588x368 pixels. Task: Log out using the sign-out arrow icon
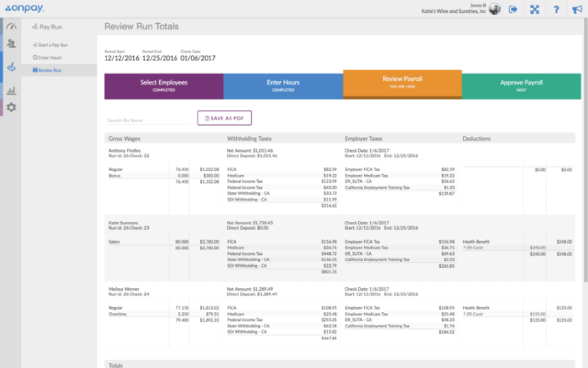513,9
